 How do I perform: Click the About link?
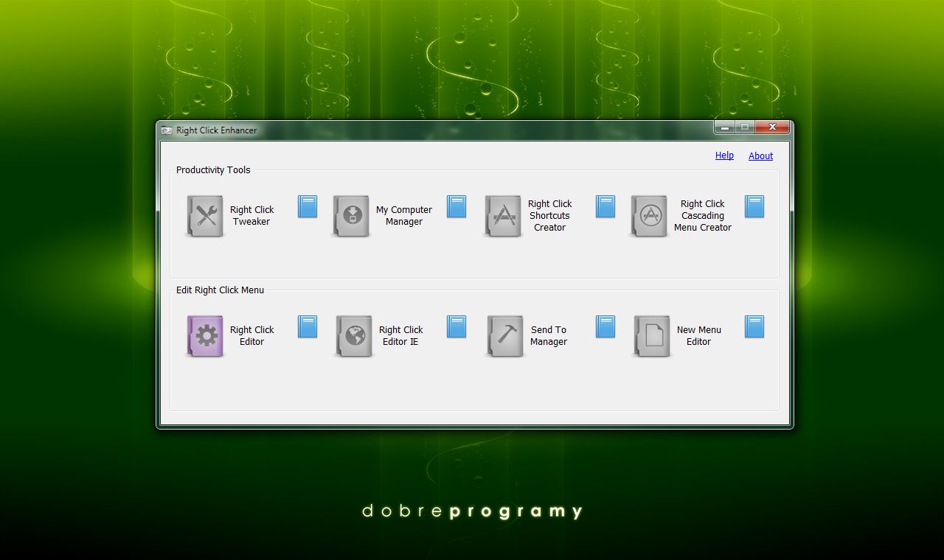tap(760, 155)
